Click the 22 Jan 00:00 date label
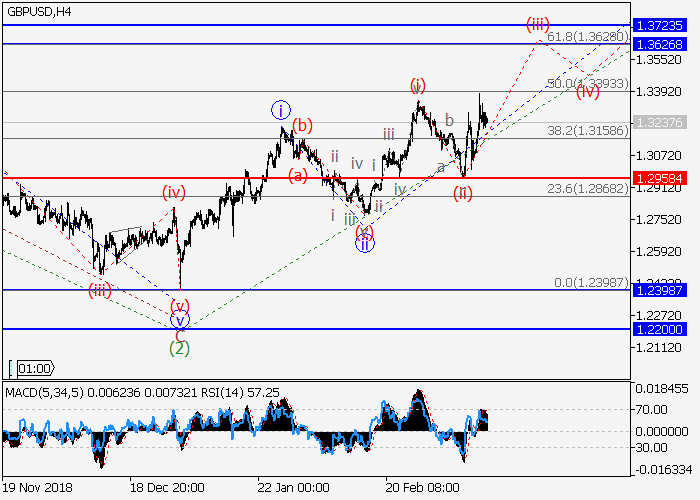The width and height of the screenshot is (700, 500). tap(294, 488)
